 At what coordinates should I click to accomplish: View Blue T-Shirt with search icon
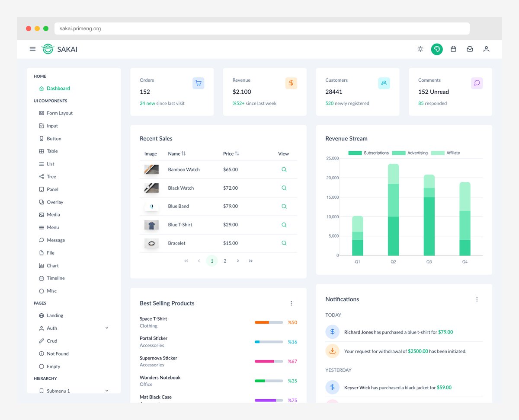284,225
